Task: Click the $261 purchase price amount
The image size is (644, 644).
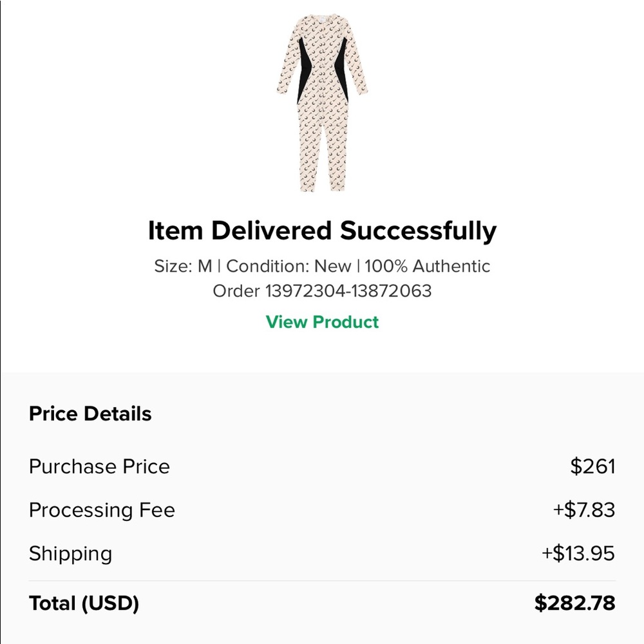Action: coord(592,466)
